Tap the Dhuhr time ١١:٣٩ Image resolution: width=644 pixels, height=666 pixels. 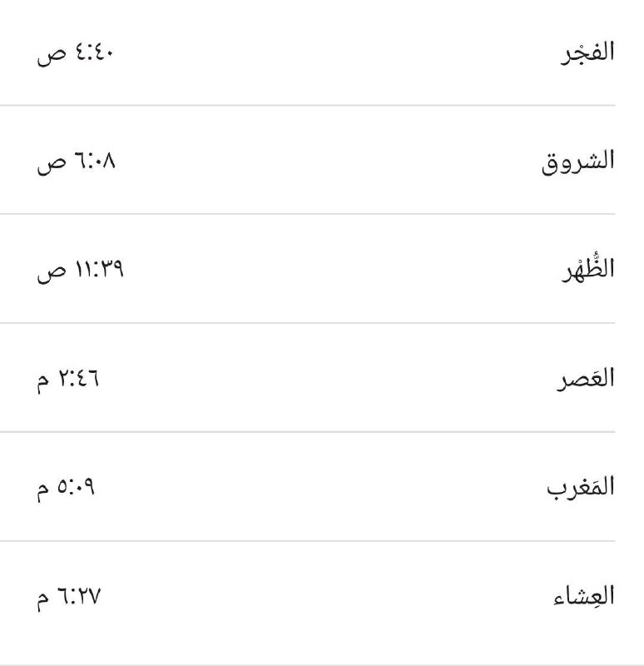pyautogui.click(x=98, y=270)
